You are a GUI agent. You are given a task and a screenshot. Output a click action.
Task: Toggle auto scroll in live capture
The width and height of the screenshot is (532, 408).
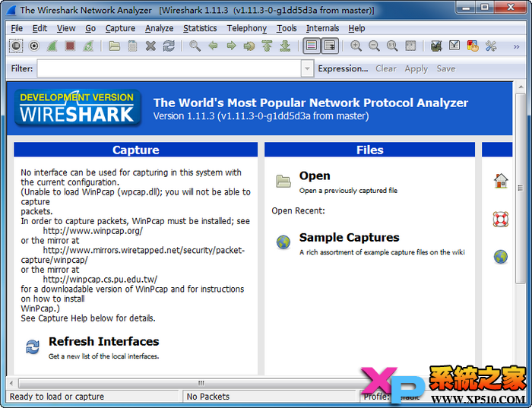(330, 46)
